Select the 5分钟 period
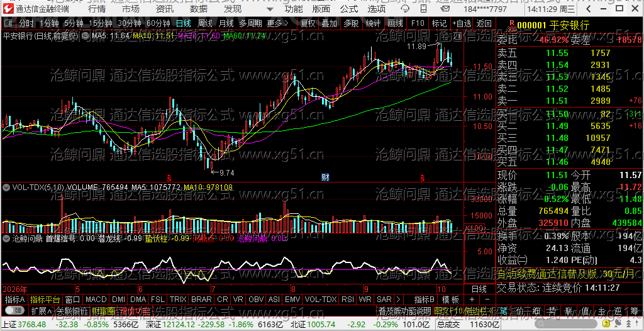Screen dimensions: 644x331 (x=74, y=23)
